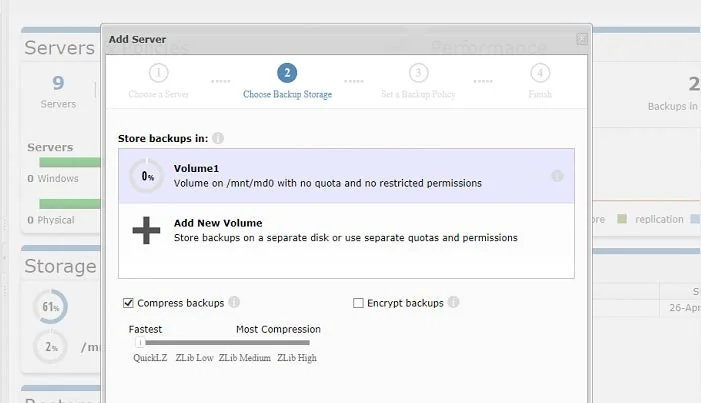Click the 61% storage usage circle
Viewport: 701px width, 403px height.
(50, 305)
